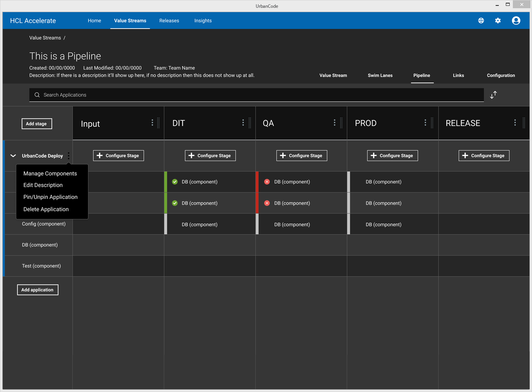Open the user profile avatar
Screen dimensions: 532x392
516,21
